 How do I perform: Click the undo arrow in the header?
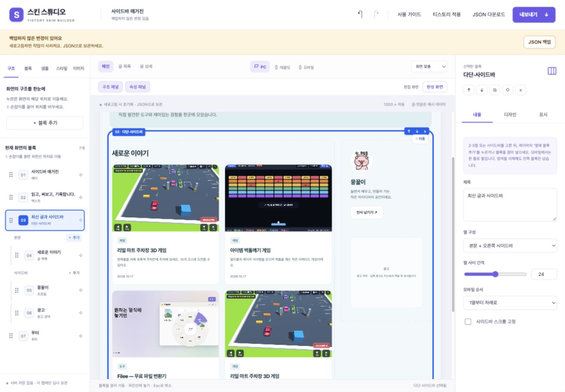click(x=360, y=15)
